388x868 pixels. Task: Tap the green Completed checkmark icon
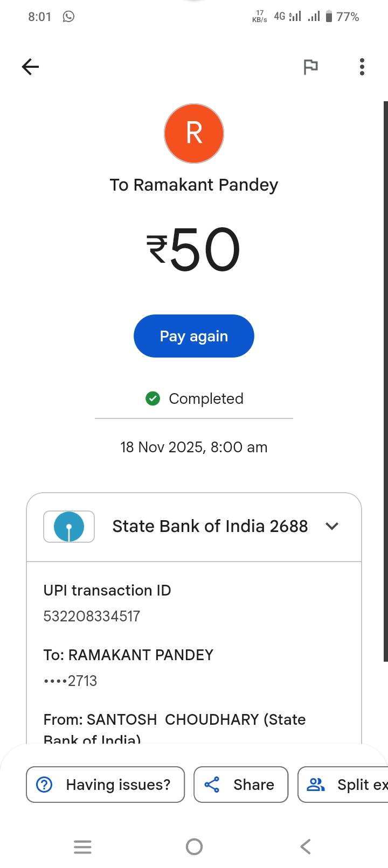[x=153, y=398]
